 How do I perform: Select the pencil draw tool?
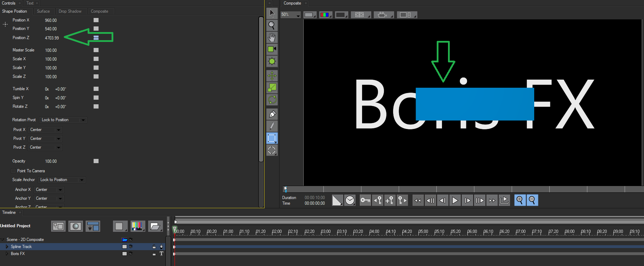(272, 126)
